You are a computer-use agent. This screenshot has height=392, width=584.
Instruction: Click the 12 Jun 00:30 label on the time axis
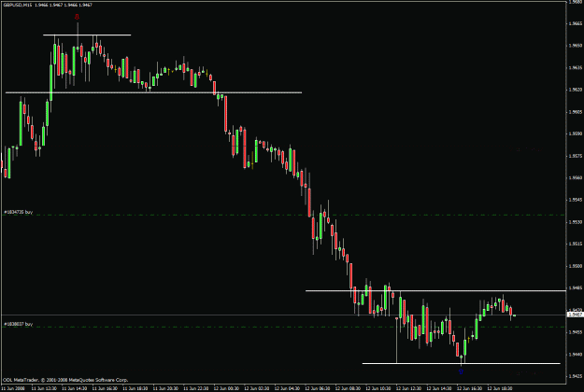(x=226, y=388)
